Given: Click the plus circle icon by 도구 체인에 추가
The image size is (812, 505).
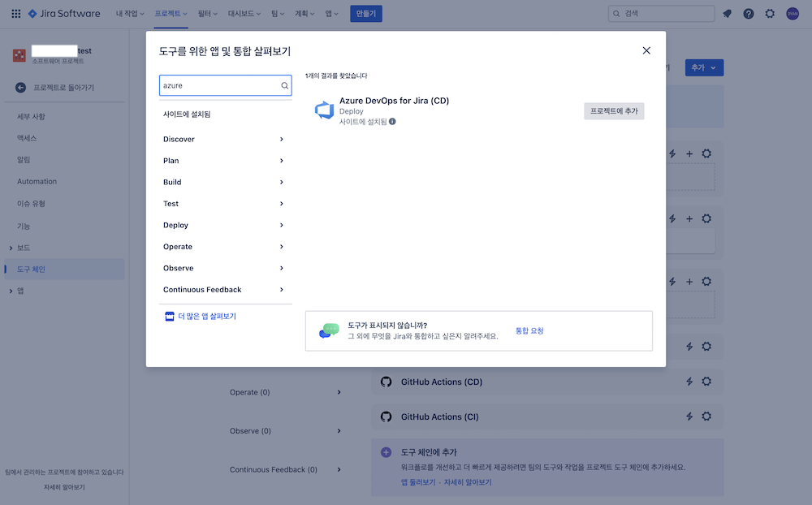Looking at the screenshot, I should [386, 452].
